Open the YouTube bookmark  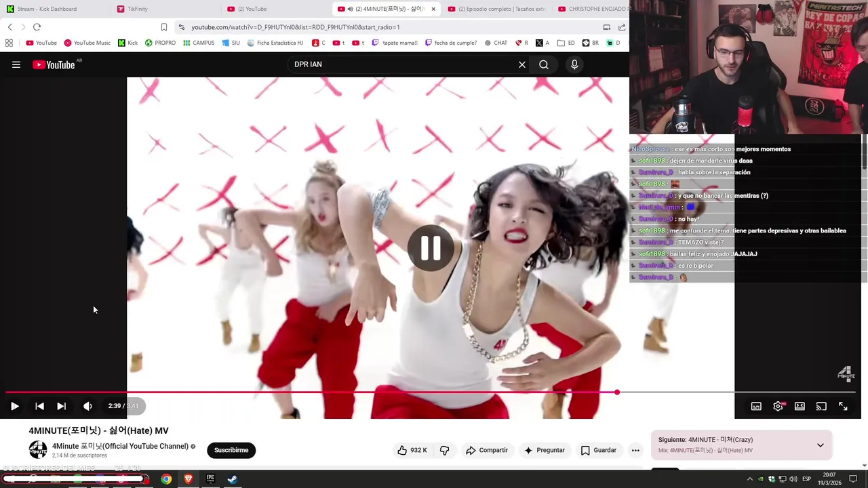coord(41,43)
